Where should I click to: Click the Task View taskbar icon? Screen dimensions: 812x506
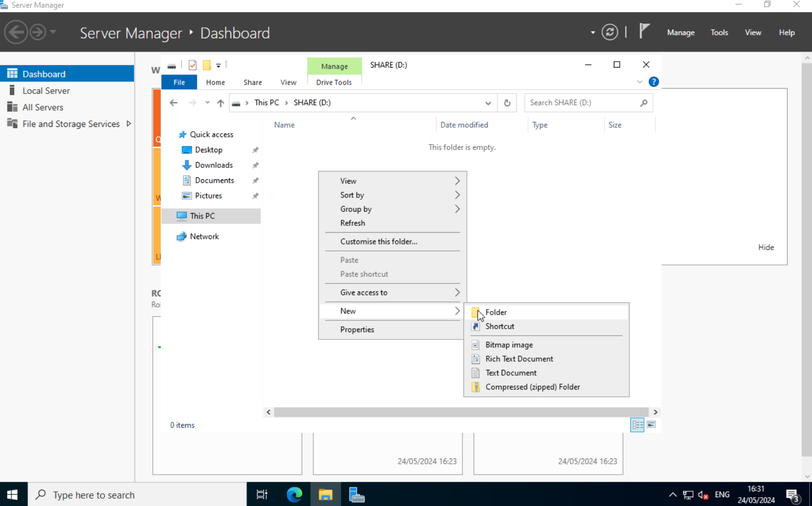tap(262, 495)
